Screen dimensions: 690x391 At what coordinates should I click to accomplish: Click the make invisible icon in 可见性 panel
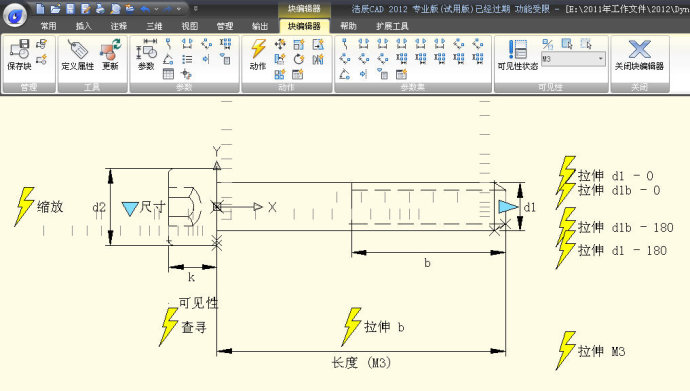(x=586, y=44)
